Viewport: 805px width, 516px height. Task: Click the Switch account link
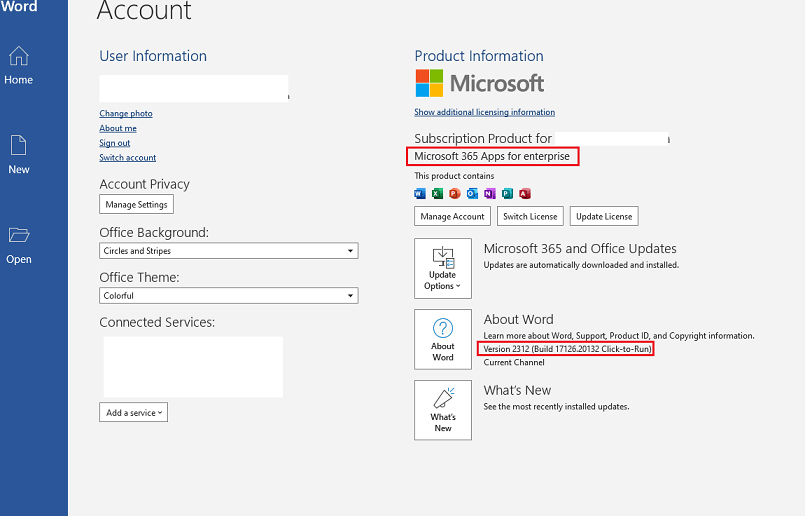coord(127,158)
